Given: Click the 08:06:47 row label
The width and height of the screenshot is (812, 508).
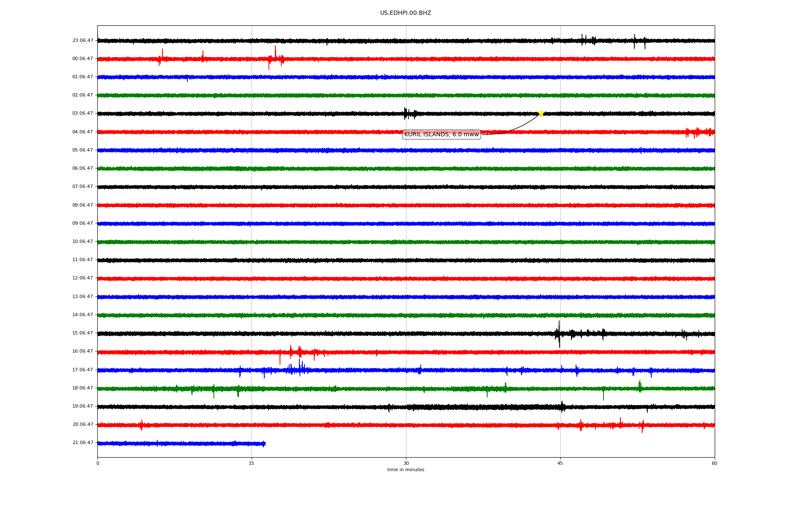Looking at the screenshot, I should pos(83,205).
